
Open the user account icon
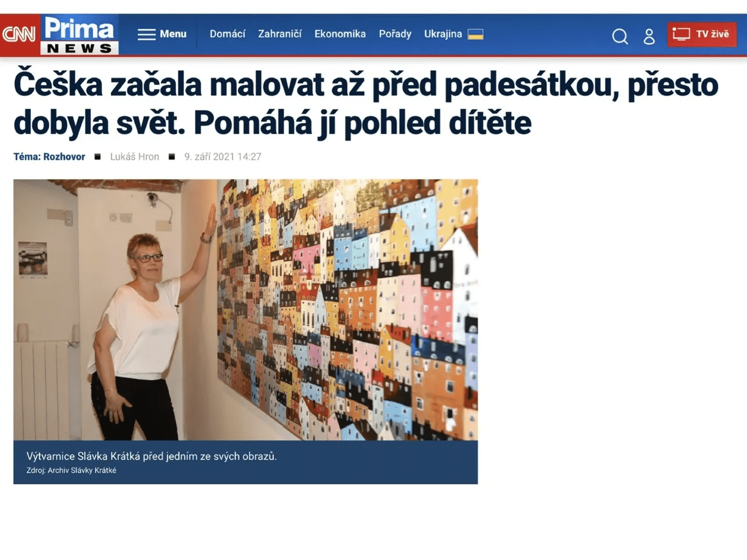coord(649,36)
